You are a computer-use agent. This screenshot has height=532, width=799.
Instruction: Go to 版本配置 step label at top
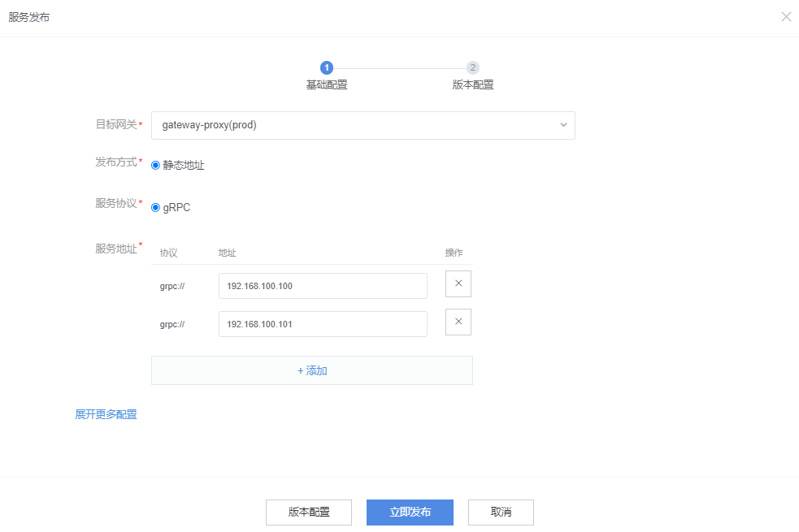(x=473, y=84)
